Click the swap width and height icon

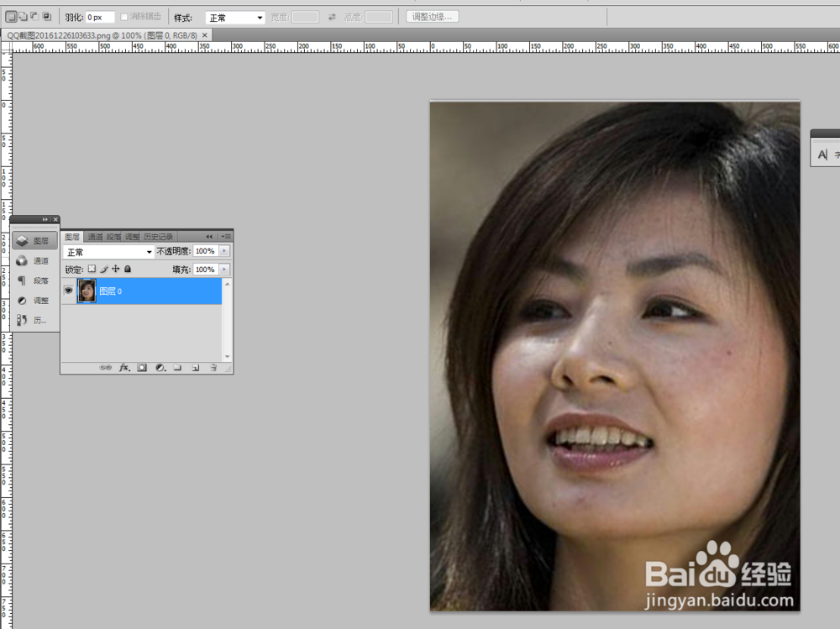332,17
